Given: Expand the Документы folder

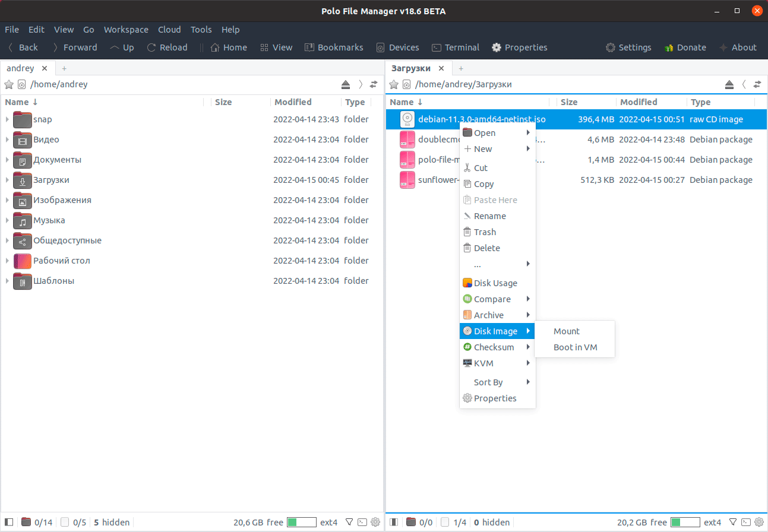Looking at the screenshot, I should point(7,160).
